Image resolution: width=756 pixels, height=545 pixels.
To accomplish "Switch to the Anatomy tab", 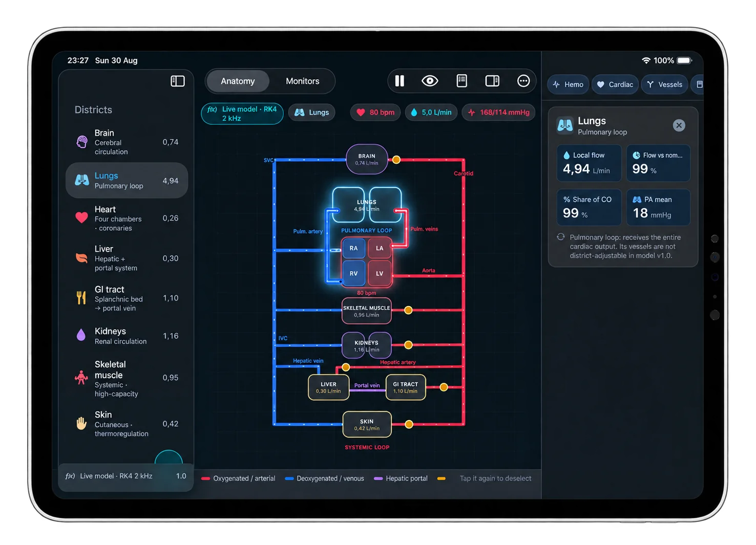I will (x=238, y=81).
